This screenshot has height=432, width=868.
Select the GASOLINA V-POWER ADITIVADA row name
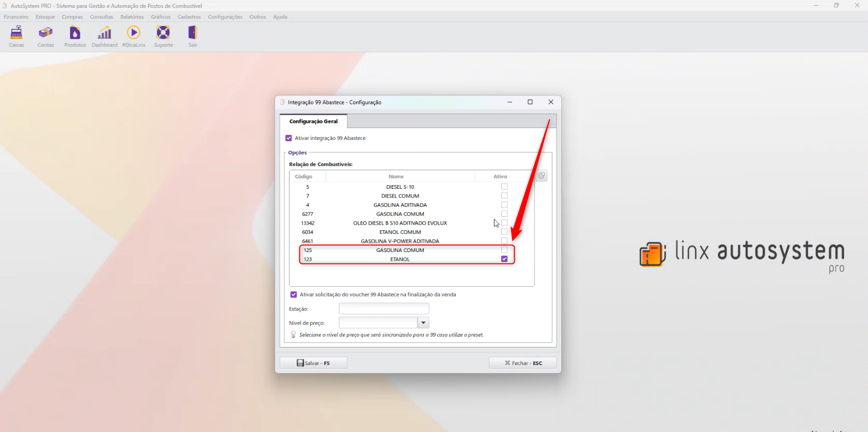point(400,241)
